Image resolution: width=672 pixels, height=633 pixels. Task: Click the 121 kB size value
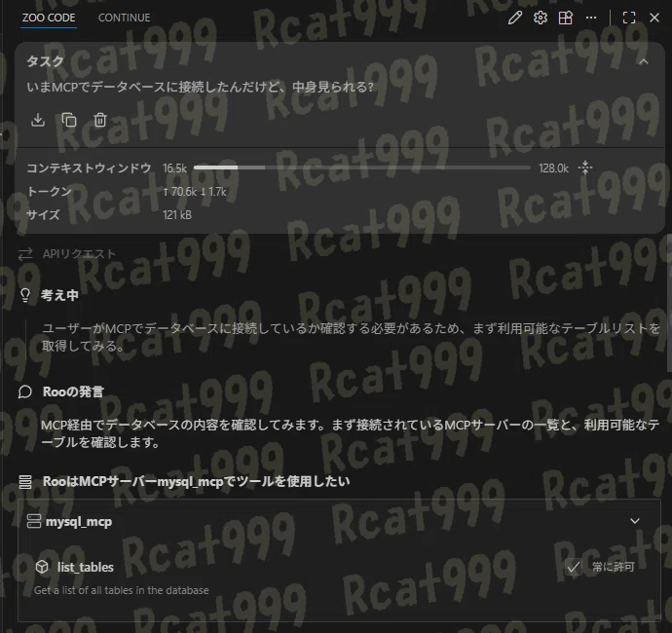click(177, 214)
